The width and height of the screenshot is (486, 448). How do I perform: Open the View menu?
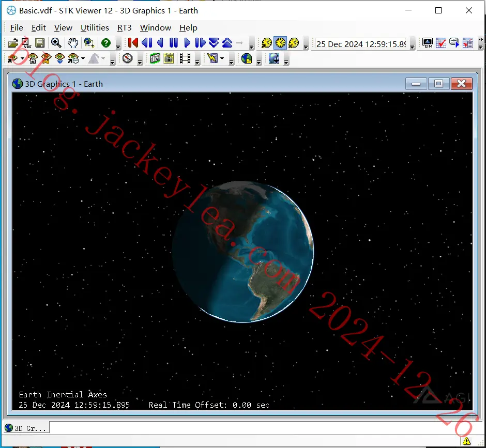click(63, 27)
